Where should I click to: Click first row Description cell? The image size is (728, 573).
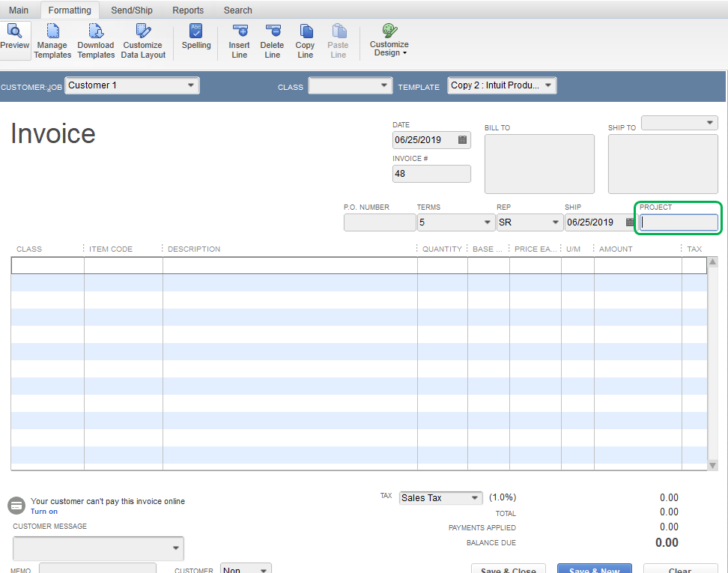(290, 266)
